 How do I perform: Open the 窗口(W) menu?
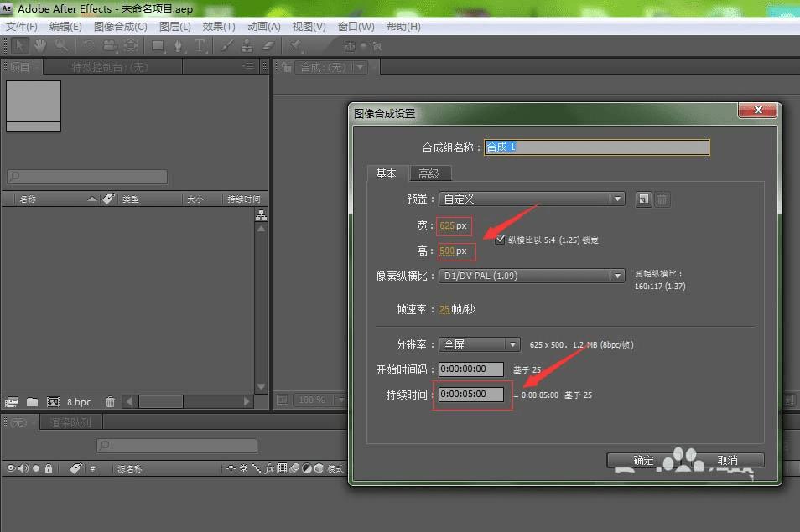pos(356,27)
